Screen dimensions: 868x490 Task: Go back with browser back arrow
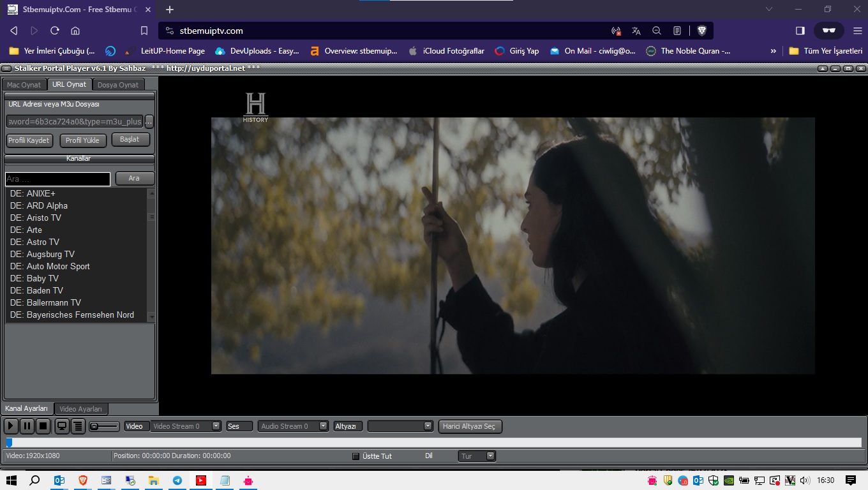[x=14, y=31]
